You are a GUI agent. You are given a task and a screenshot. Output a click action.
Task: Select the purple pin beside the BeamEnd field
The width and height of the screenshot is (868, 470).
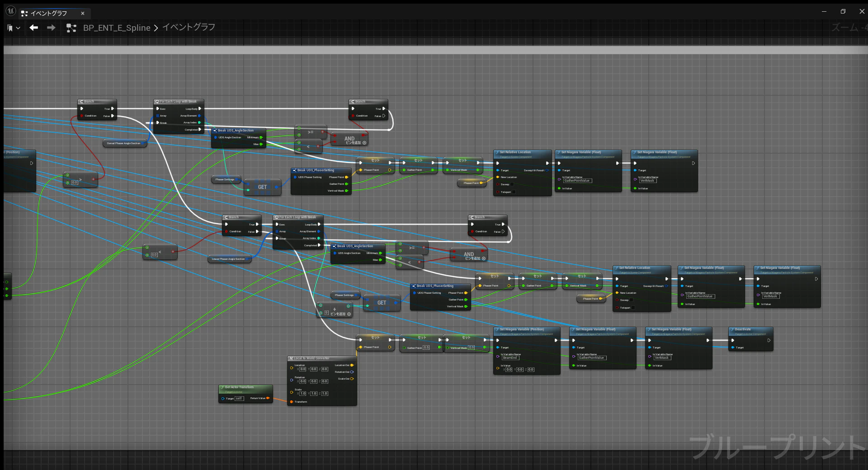(x=498, y=357)
